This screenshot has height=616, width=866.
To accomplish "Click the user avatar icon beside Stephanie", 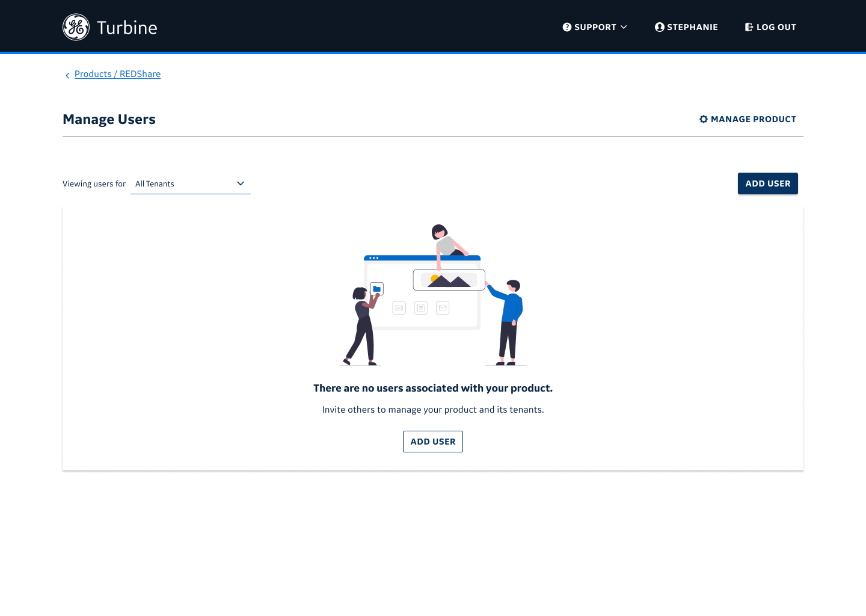I will click(x=659, y=27).
